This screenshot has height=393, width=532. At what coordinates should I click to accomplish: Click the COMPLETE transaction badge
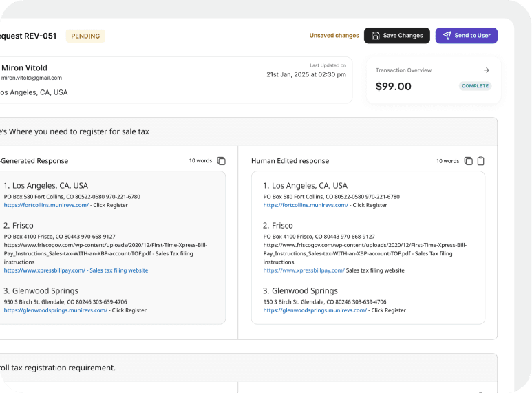click(x=475, y=86)
